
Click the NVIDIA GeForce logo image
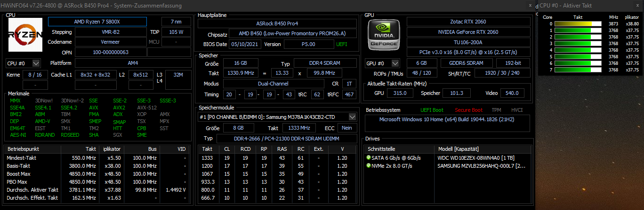(x=384, y=35)
